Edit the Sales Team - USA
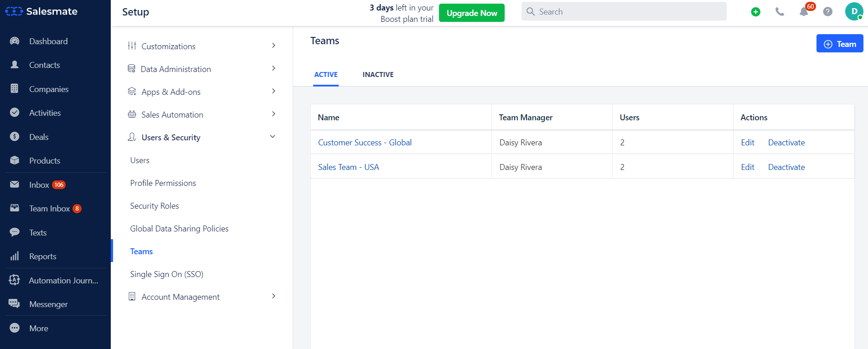Image resolution: width=868 pixels, height=349 pixels. click(748, 167)
